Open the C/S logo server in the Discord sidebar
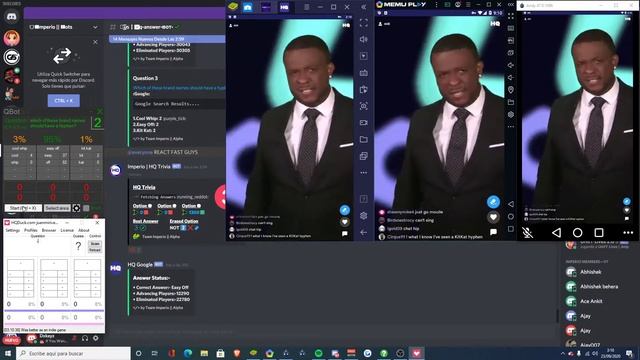Image resolution: width=640 pixels, height=360 pixels. [x=11, y=57]
